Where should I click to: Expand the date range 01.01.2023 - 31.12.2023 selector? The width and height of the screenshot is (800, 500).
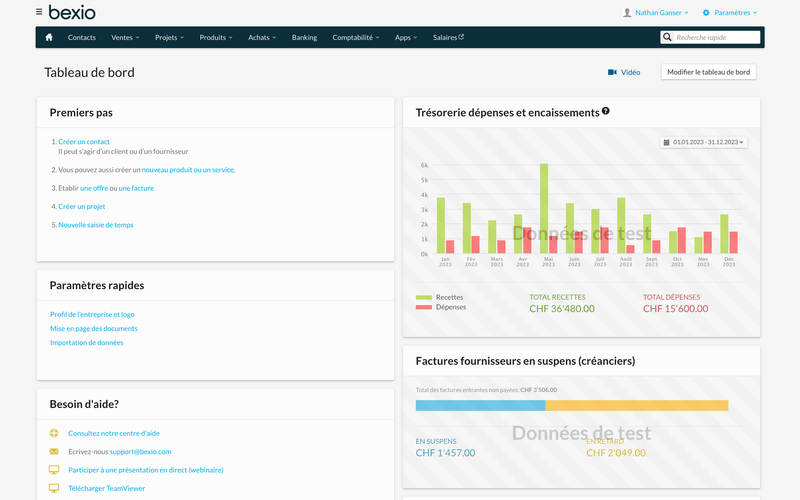click(x=704, y=142)
